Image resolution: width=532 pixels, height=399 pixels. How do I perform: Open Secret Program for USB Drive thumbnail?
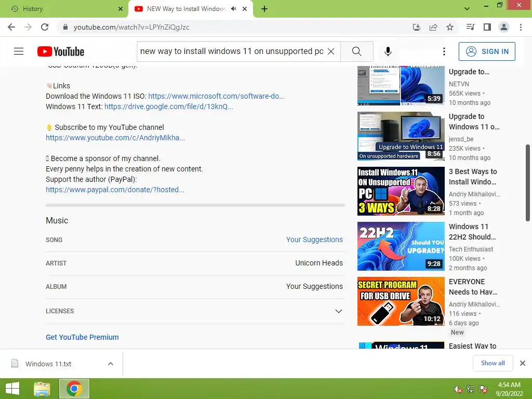401,301
